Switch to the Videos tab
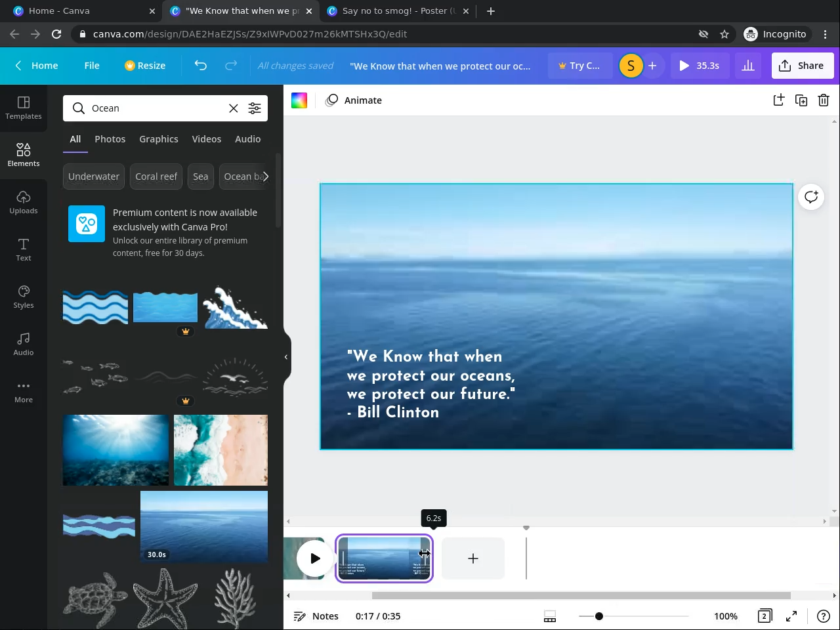The width and height of the screenshot is (840, 630). click(x=207, y=139)
